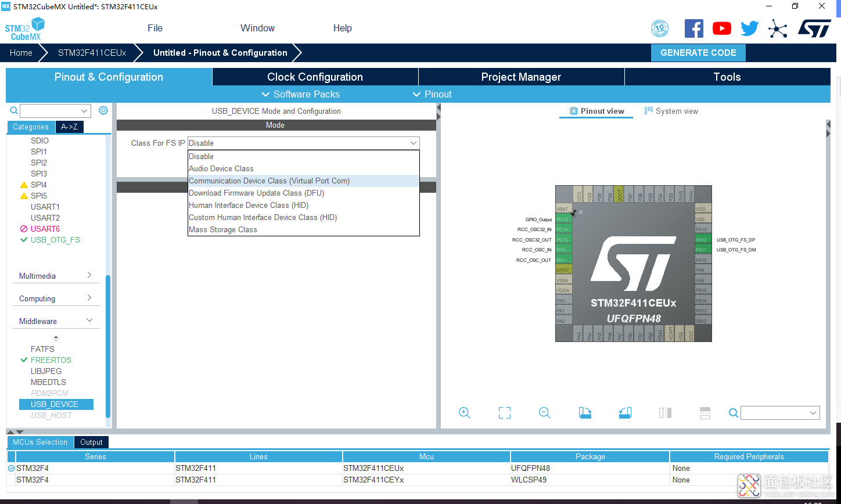Zoom in on the pinout view

[464, 413]
